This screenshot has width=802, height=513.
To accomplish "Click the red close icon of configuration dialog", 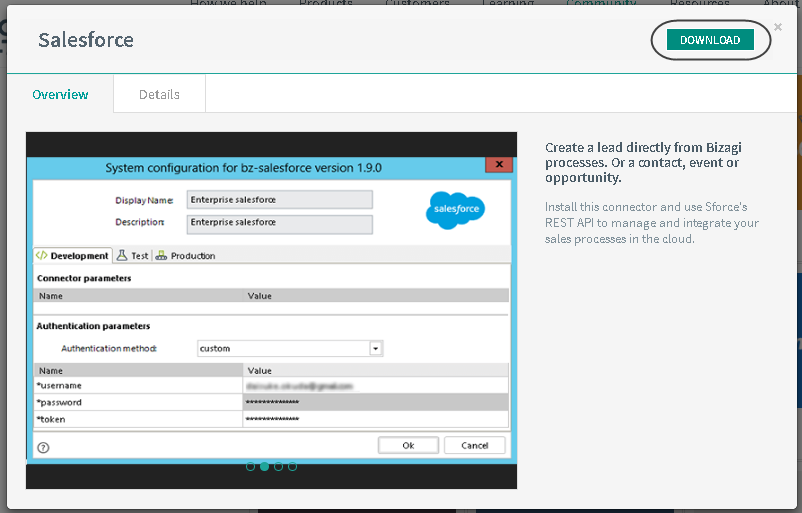I will (x=499, y=164).
